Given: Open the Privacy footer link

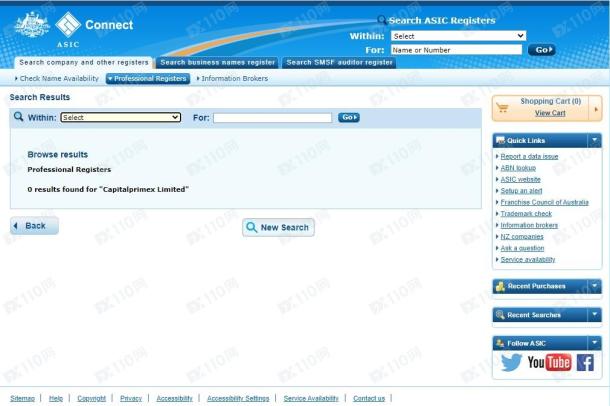Looking at the screenshot, I should (131, 398).
